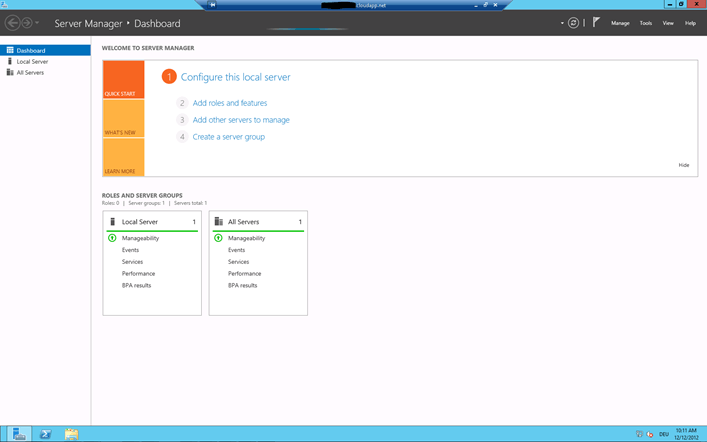This screenshot has width=707, height=442.
Task: Expand the dropdown arrow beside the refresh icon
Action: 562,23
